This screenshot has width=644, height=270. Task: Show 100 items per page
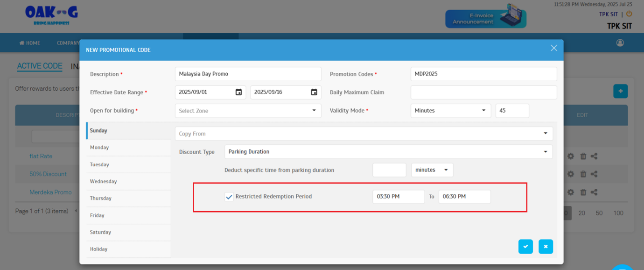[x=618, y=213]
